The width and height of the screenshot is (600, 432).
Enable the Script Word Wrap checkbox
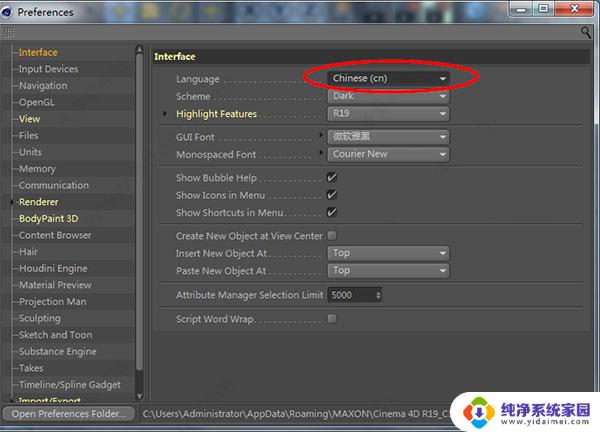[332, 319]
